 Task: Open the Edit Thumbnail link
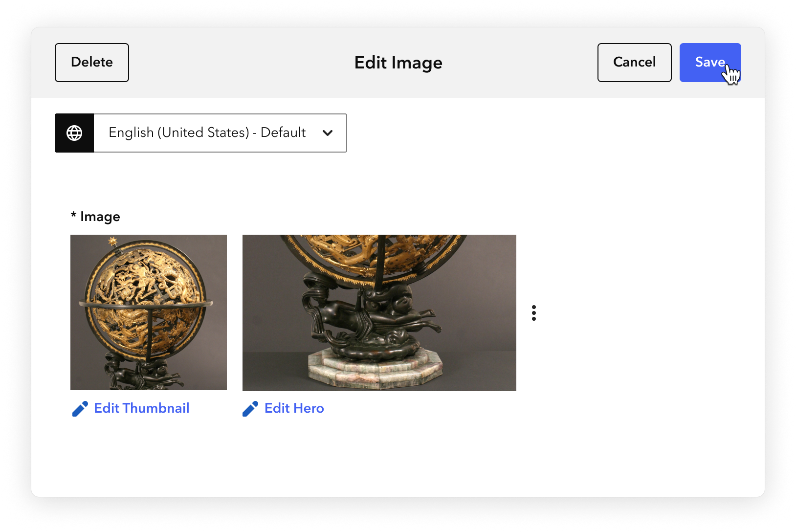[x=142, y=408]
